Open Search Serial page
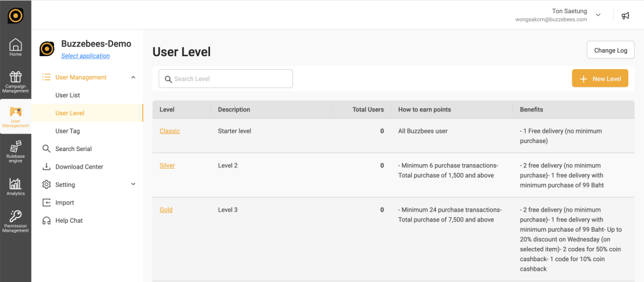The image size is (644, 282). [73, 149]
